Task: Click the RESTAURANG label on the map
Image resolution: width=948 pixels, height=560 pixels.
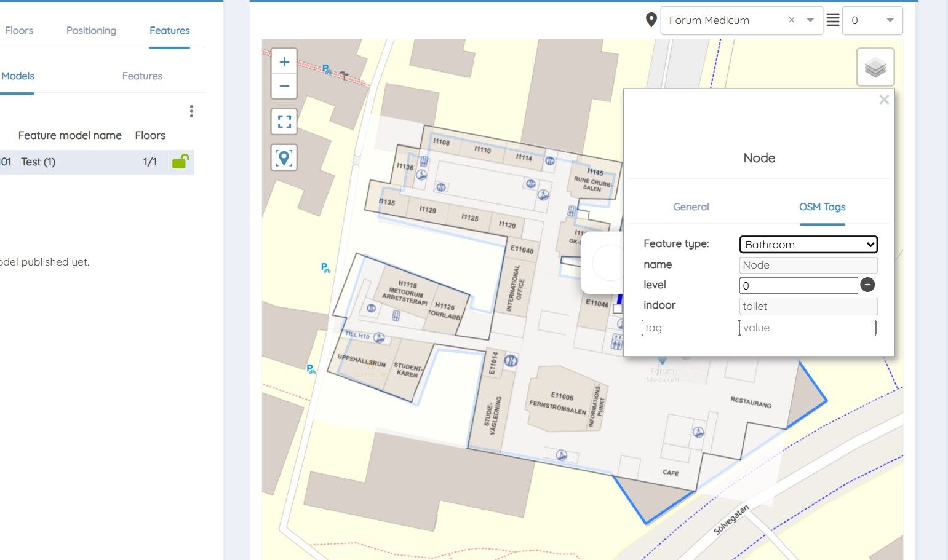Action: tap(751, 402)
